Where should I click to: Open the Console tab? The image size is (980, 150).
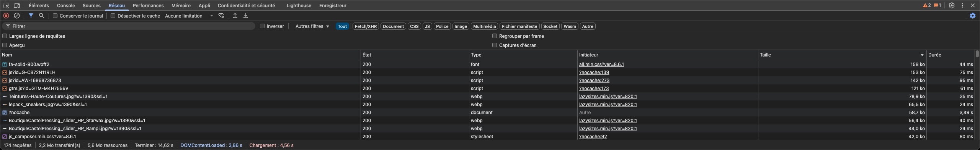point(66,6)
